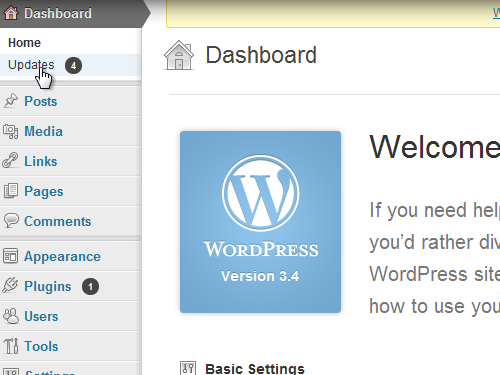The image size is (500, 375).
Task: Click the Plugins update badge showing 1
Action: click(90, 286)
